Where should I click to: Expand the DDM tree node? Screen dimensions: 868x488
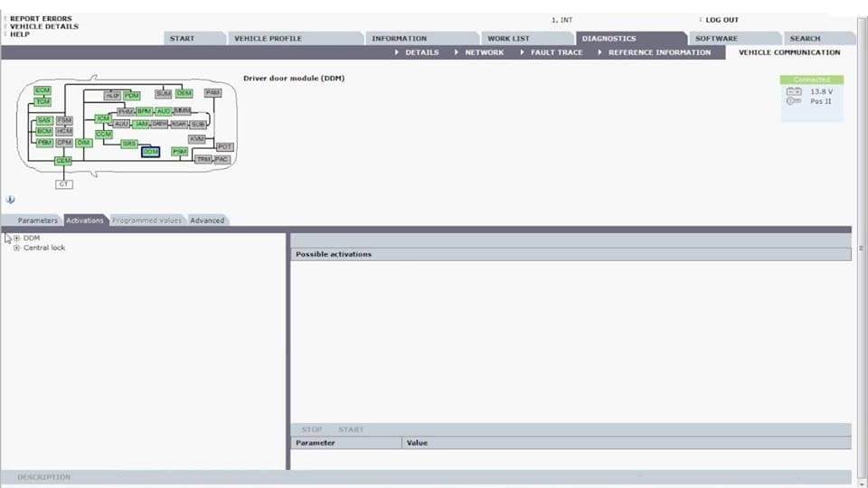tap(16, 238)
